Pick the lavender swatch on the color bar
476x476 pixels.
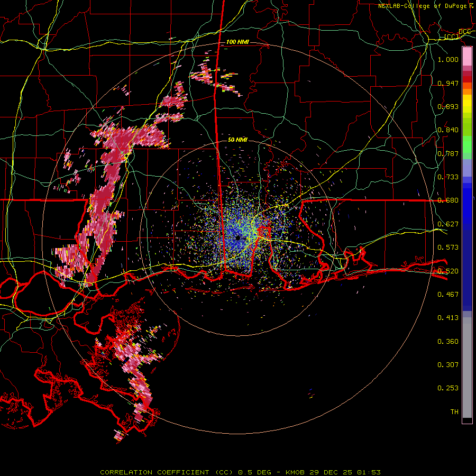[467, 168]
